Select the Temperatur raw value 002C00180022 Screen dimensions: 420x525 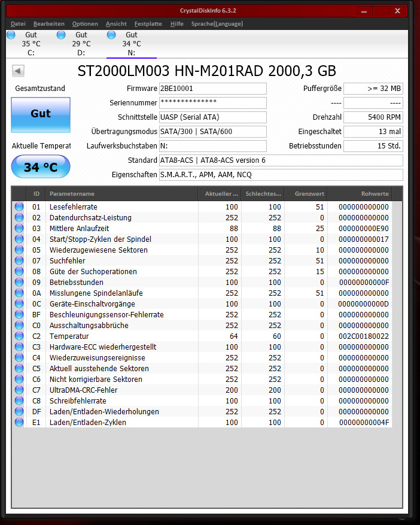coord(363,336)
